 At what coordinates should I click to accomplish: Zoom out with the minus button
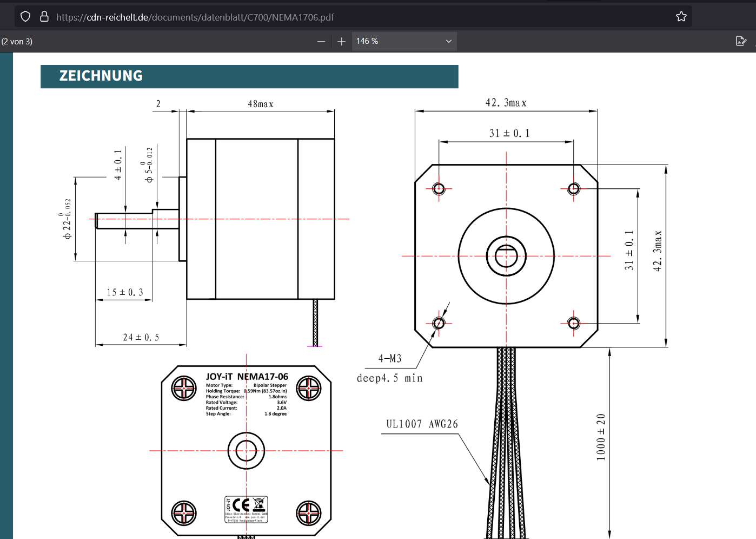coord(321,41)
